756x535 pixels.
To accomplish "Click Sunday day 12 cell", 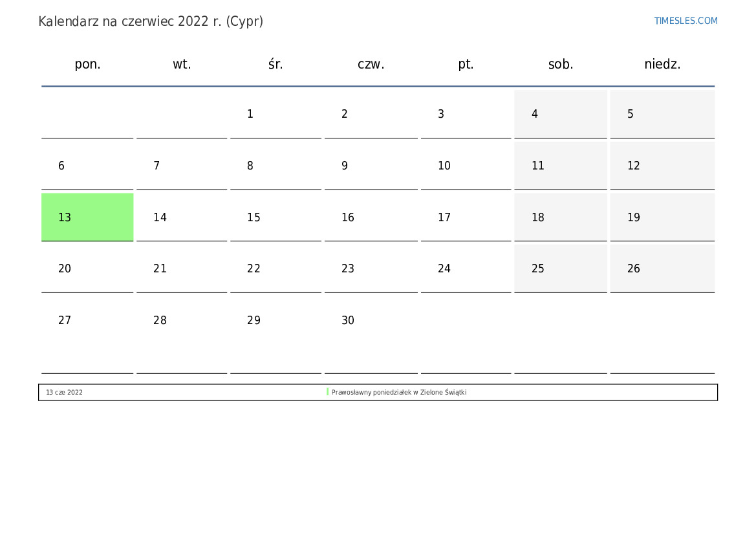I will 662,166.
